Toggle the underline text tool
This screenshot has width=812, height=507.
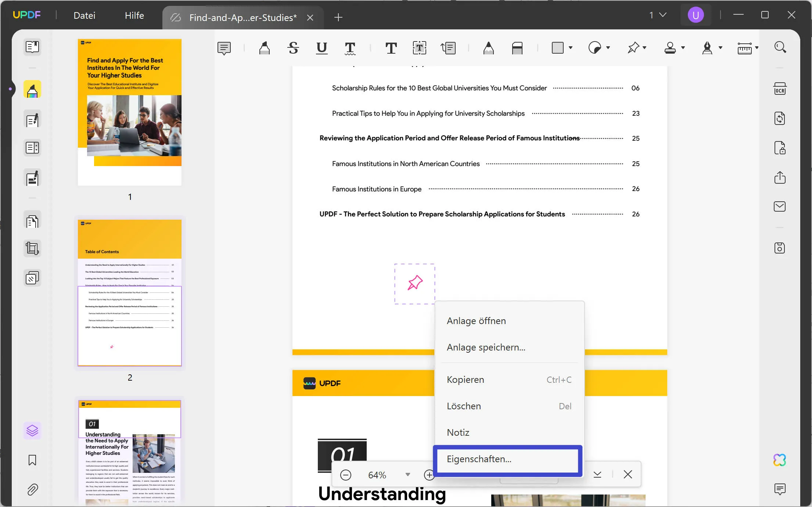tap(321, 48)
